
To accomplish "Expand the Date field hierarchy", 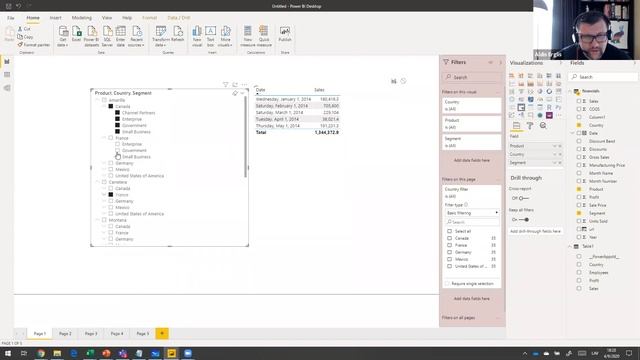I will pyautogui.click(x=573, y=133).
